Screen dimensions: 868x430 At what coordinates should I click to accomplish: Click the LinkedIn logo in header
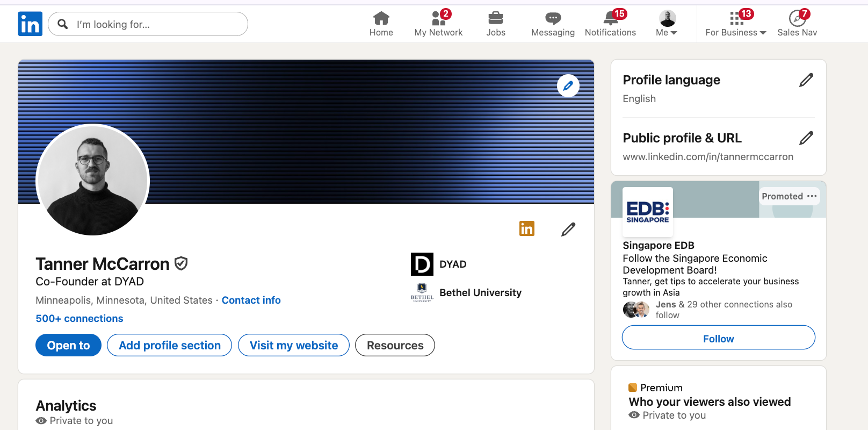coord(30,24)
